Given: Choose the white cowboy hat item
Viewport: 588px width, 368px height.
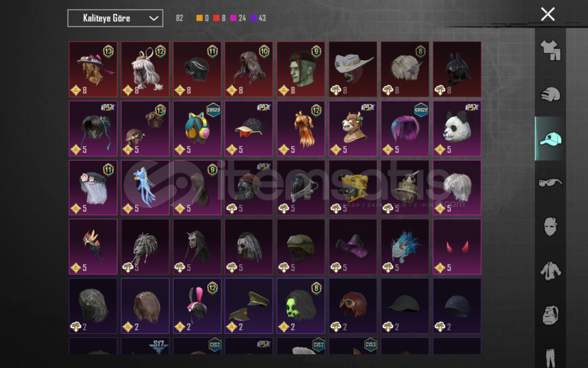Looking at the screenshot, I should coord(353,69).
